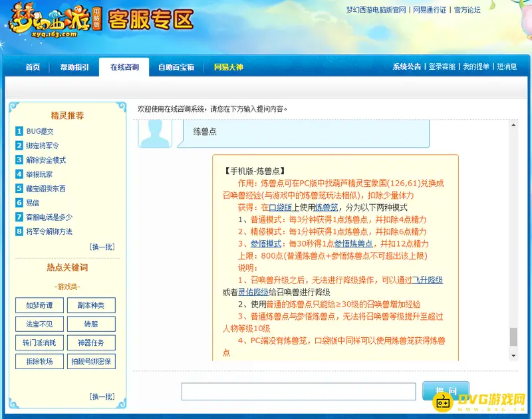Click the chat scrollbar thumb

pyautogui.click(x=513, y=337)
